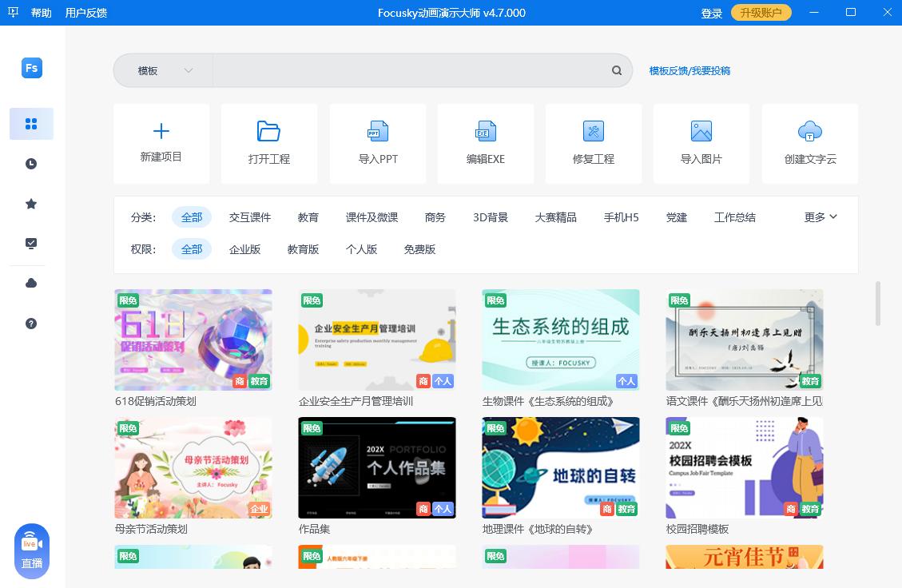Click the cloud storage icon in sidebar

(30, 284)
